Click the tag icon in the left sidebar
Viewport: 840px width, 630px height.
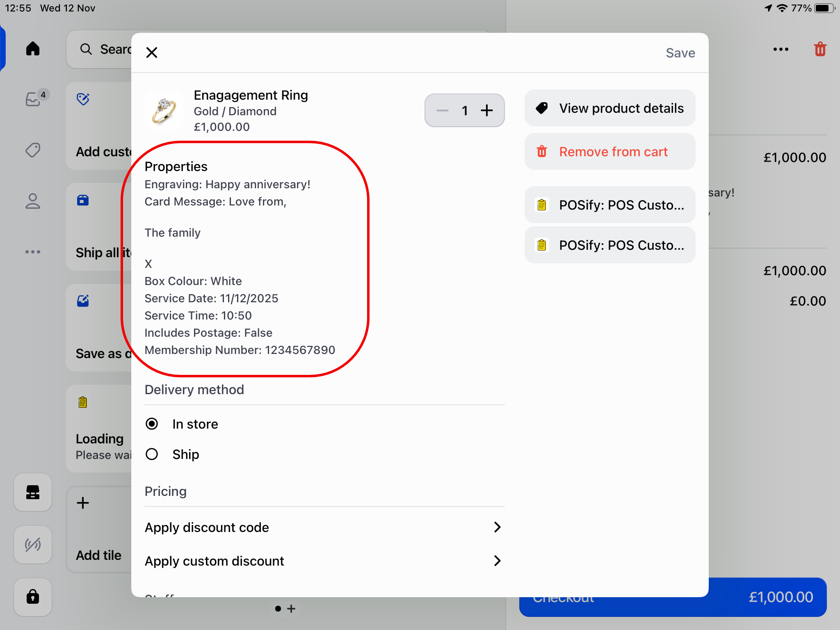[33, 150]
